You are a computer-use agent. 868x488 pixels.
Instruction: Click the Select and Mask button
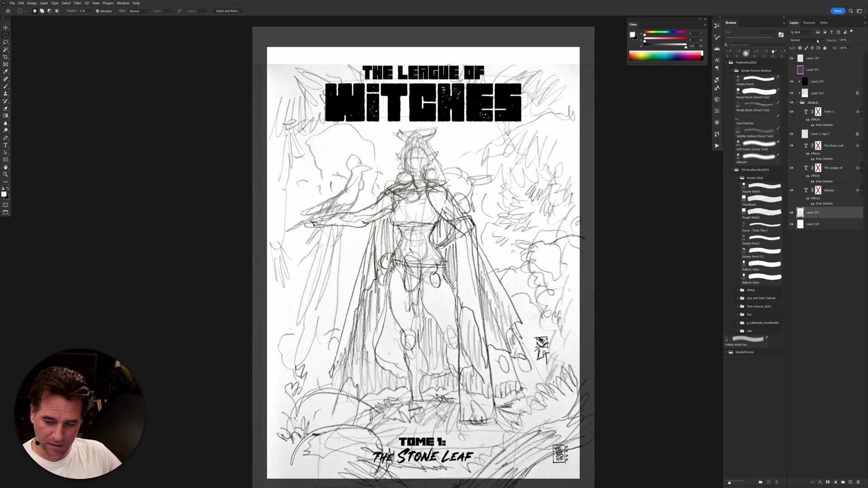227,11
